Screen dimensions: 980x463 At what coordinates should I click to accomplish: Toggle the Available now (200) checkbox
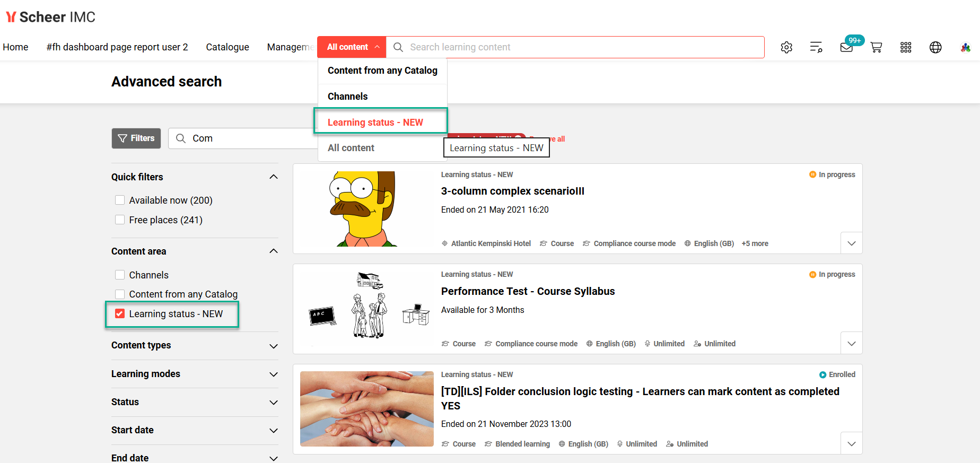[120, 200]
